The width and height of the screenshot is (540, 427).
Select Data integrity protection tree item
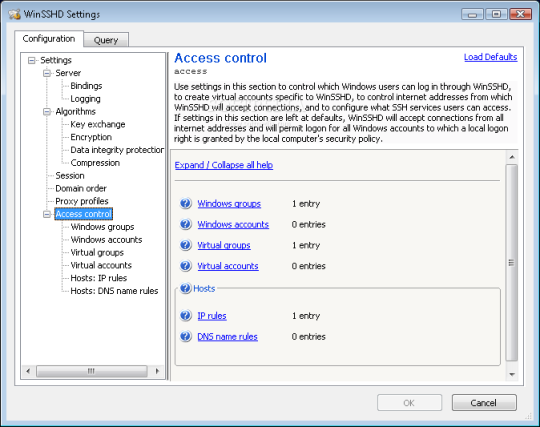(117, 150)
